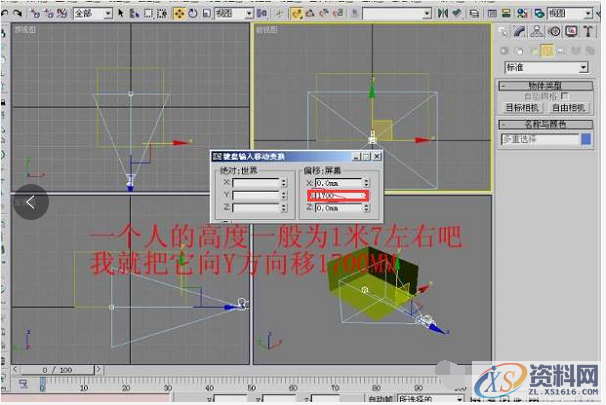
Task: Open the 全部 selection filter dropdown
Action: pos(93,14)
